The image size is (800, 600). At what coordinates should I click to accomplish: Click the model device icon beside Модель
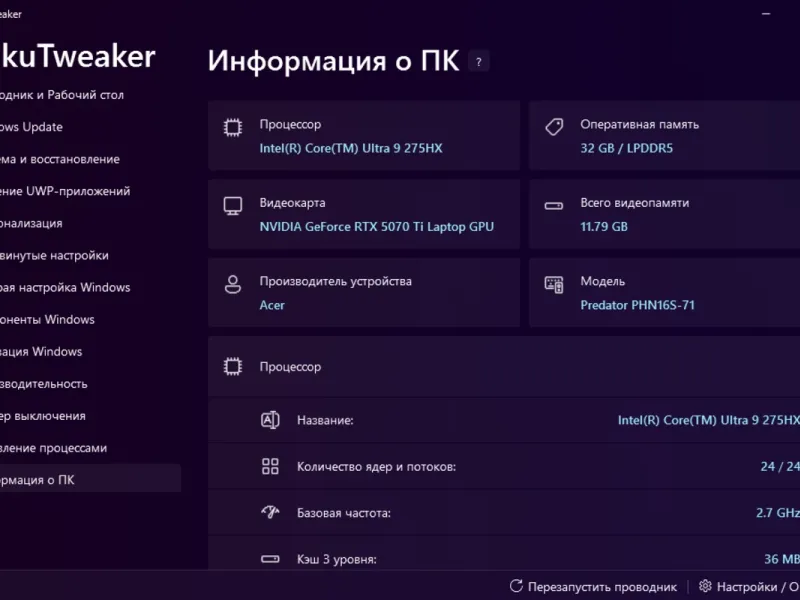click(554, 284)
